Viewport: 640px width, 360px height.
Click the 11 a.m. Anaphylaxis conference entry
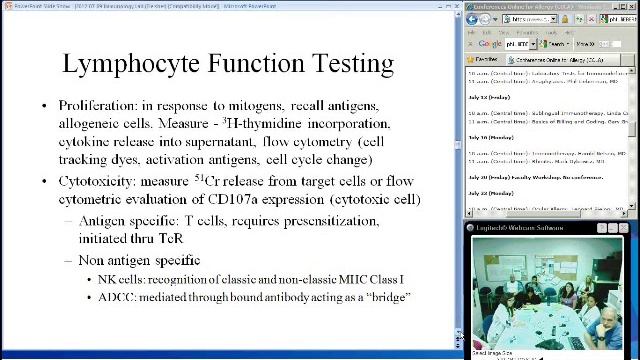point(543,82)
